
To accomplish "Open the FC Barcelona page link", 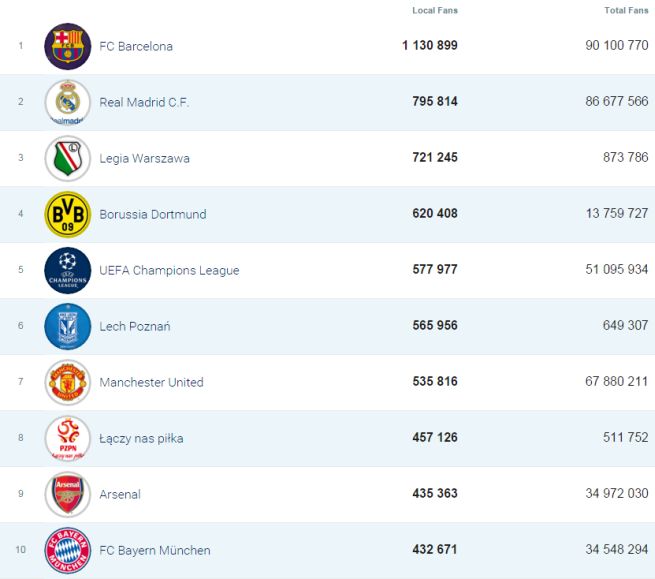I will pyautogui.click(x=136, y=46).
